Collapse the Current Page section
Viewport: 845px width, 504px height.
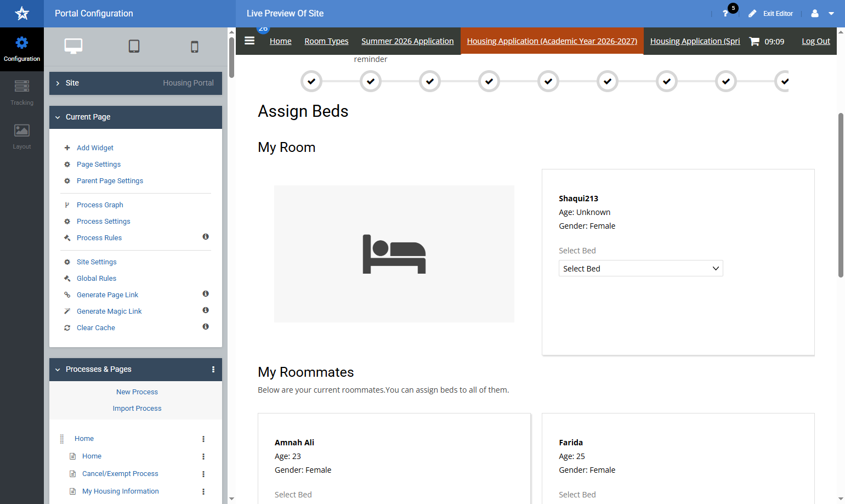[x=135, y=117]
